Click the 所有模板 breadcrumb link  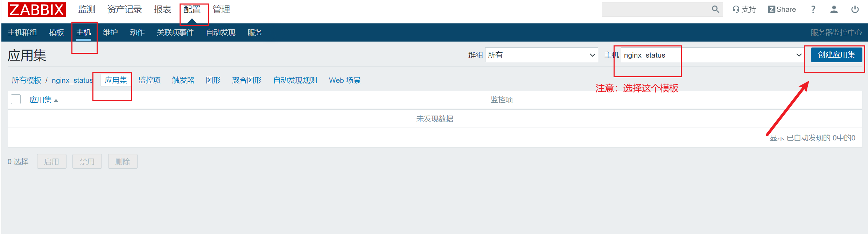pos(27,80)
